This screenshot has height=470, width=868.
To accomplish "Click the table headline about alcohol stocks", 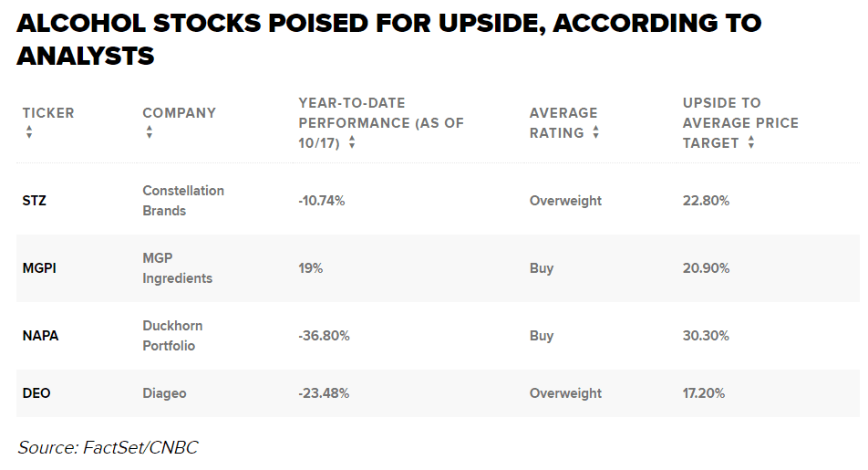I will pyautogui.click(x=388, y=40).
